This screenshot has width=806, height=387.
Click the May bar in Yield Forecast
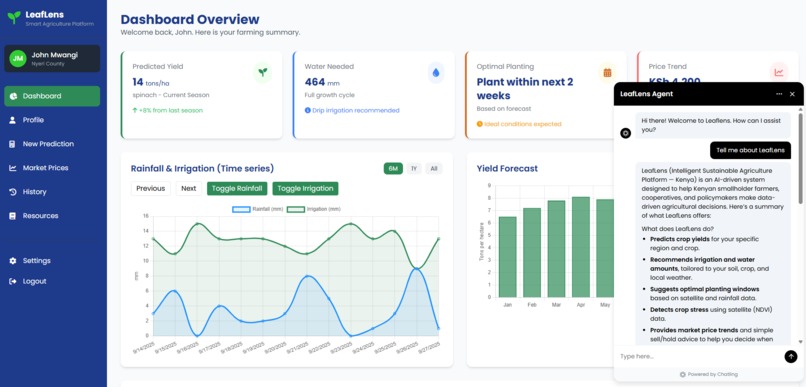point(605,248)
